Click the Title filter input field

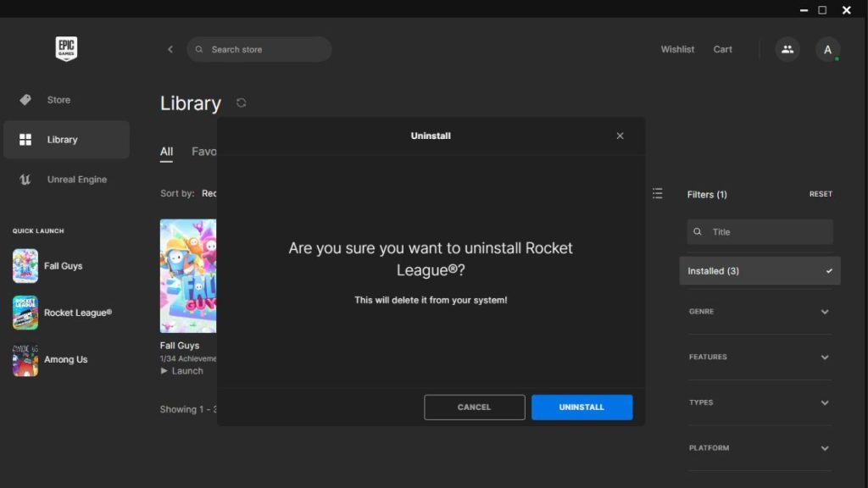click(x=759, y=232)
